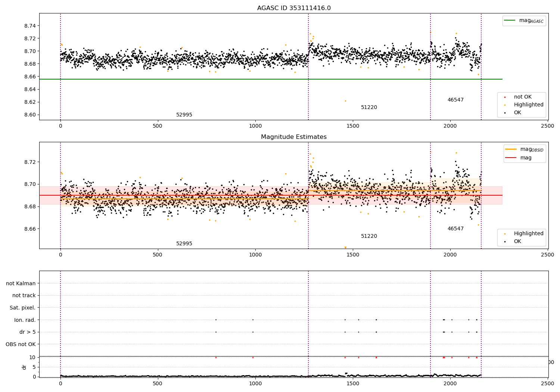This screenshot has height=392, width=560.
Task: Click the orange outlier point near 8.62
Action: (x=345, y=101)
